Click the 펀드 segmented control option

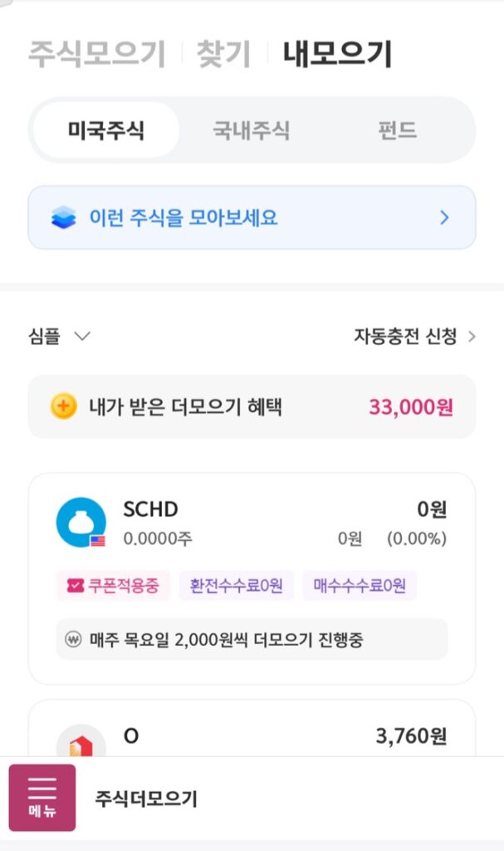pyautogui.click(x=397, y=130)
